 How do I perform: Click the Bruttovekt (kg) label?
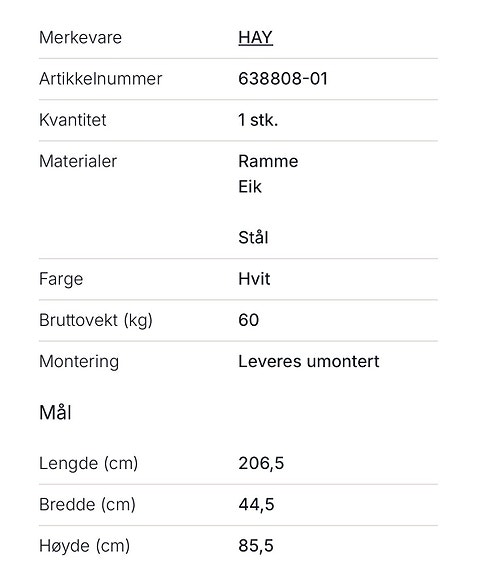coord(96,321)
